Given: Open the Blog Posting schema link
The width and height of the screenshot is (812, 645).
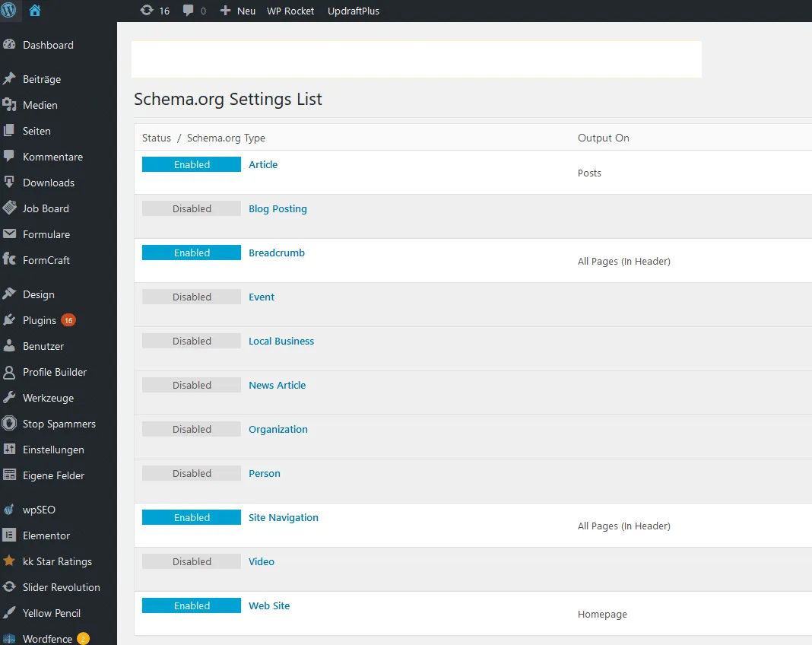Looking at the screenshot, I should [278, 208].
